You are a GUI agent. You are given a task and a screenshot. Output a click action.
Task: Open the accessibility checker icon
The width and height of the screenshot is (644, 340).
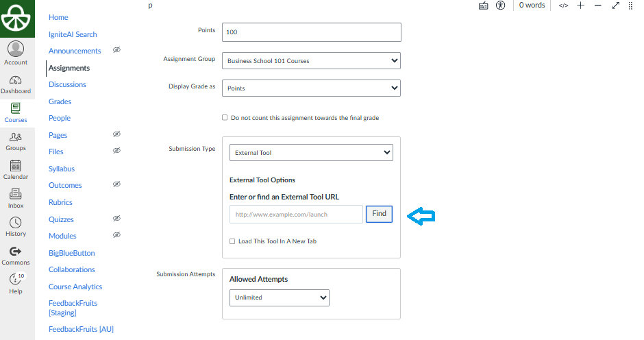[x=501, y=5]
